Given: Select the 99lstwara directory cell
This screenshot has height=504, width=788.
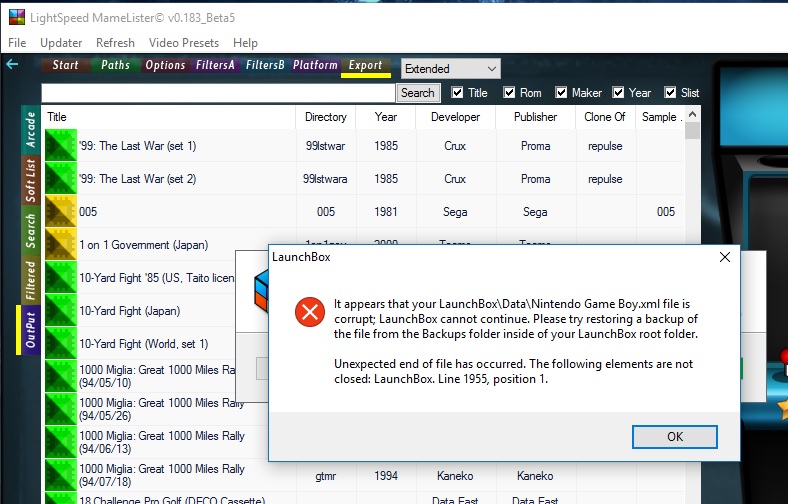Looking at the screenshot, I should coord(325,179).
